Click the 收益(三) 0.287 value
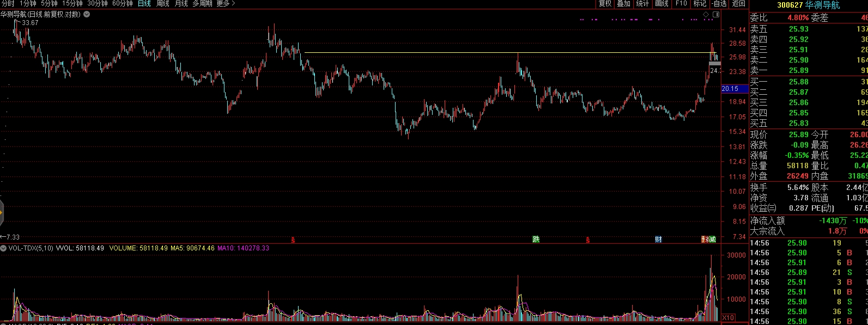868x325 pixels. click(798, 208)
